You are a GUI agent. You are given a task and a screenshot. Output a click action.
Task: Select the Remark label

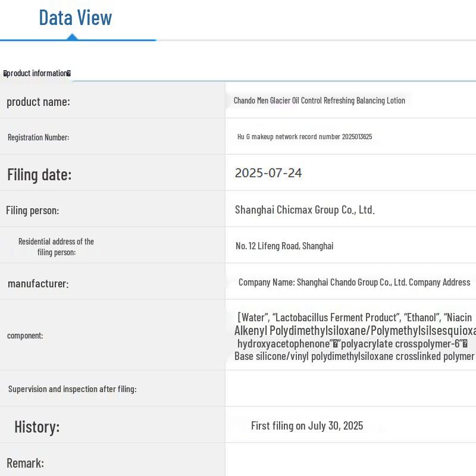25,463
